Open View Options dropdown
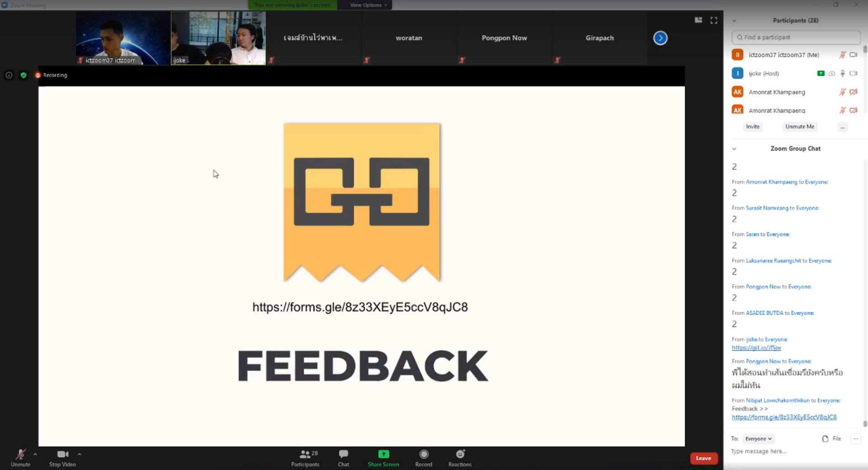This screenshot has width=868, height=470. (x=368, y=5)
